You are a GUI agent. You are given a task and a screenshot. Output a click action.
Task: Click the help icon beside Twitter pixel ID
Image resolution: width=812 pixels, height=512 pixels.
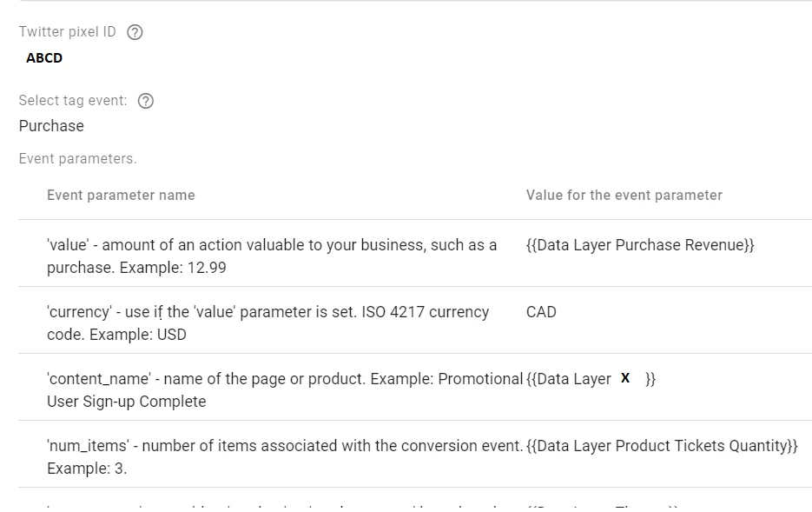click(135, 32)
